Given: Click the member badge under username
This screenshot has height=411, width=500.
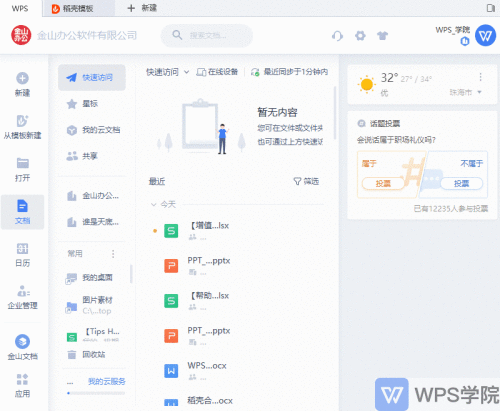Looking at the screenshot, I should click(x=465, y=41).
